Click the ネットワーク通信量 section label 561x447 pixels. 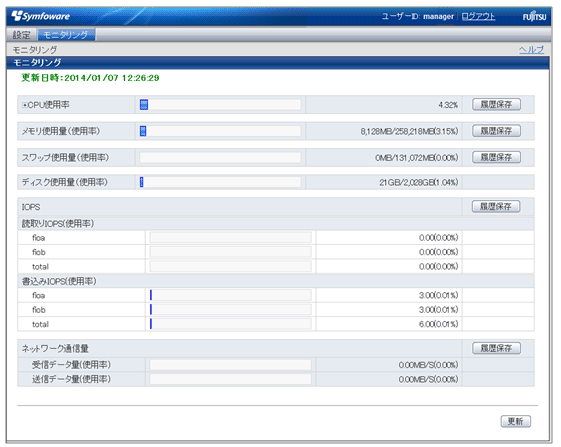point(55,349)
